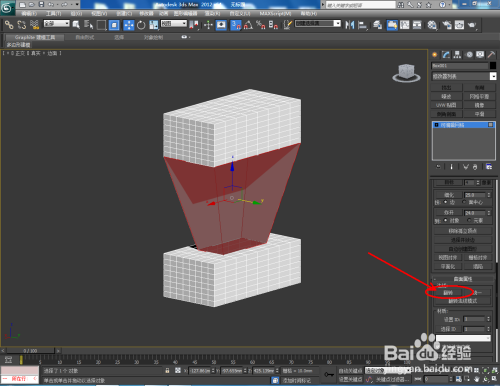Image resolution: width=500 pixels, height=386 pixels.
Task: Switch to the 自由形式 ribbon tab
Action: [x=85, y=37]
